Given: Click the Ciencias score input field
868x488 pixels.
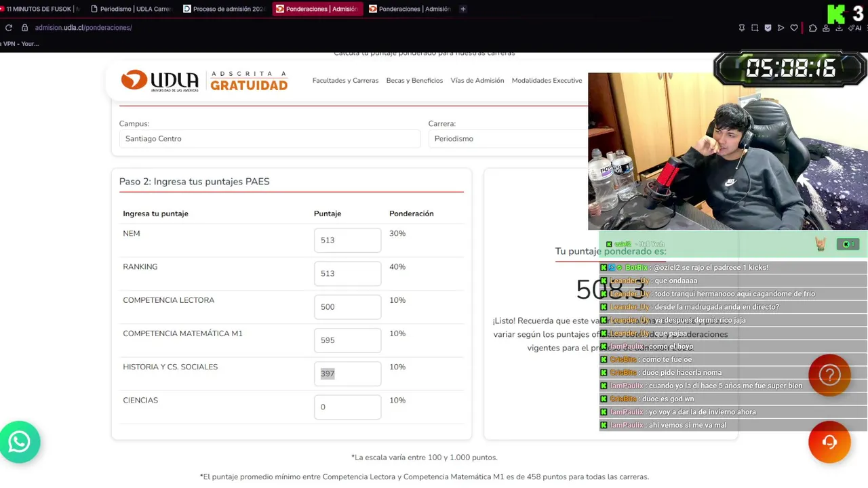Looking at the screenshot, I should [347, 407].
